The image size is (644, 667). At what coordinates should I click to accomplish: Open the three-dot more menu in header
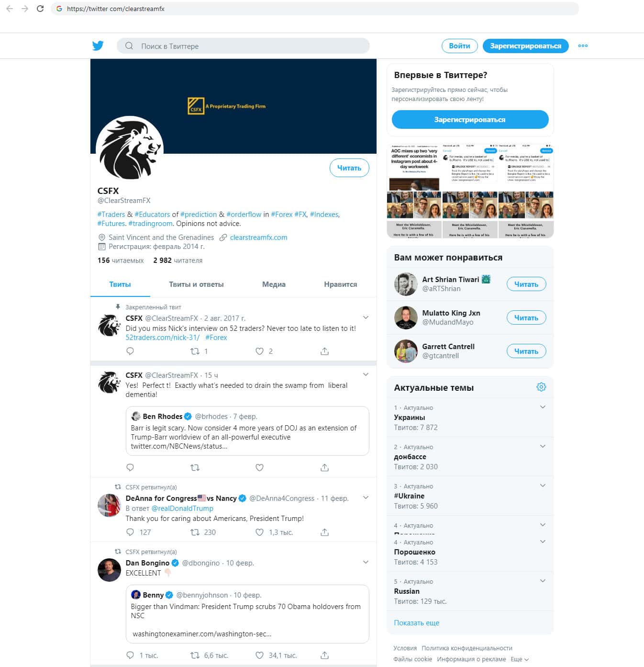(583, 46)
